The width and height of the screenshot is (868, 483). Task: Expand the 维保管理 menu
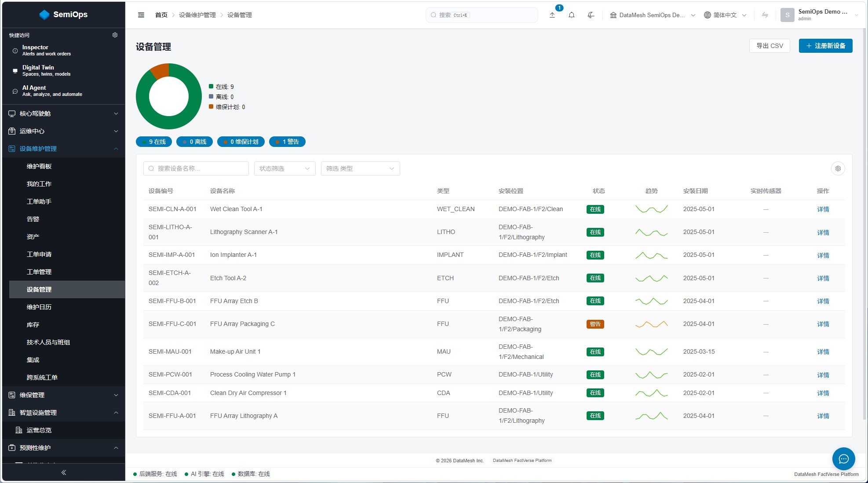pos(64,395)
